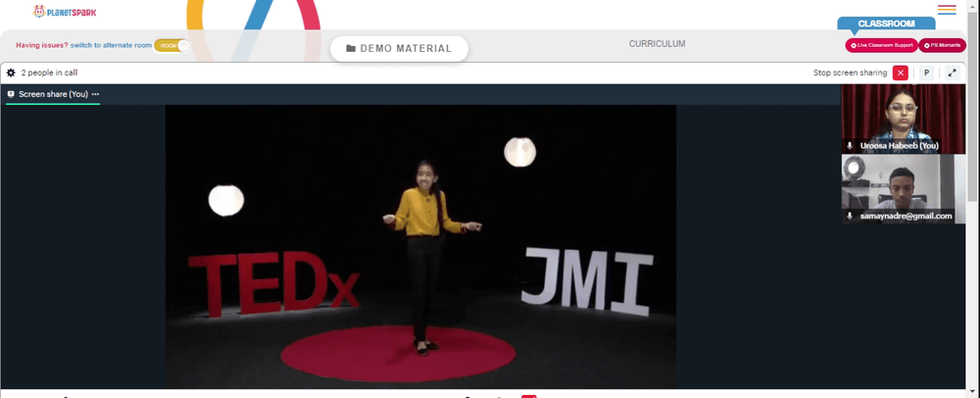This screenshot has width=980, height=398.
Task: Click the shared TEDx video area
Action: tap(420, 246)
